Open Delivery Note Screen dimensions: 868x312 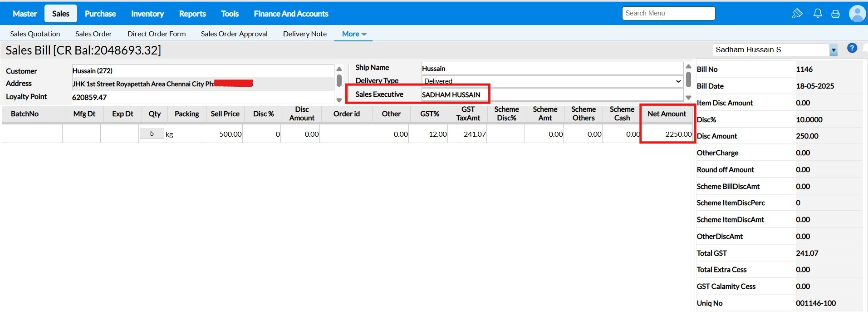coord(305,34)
